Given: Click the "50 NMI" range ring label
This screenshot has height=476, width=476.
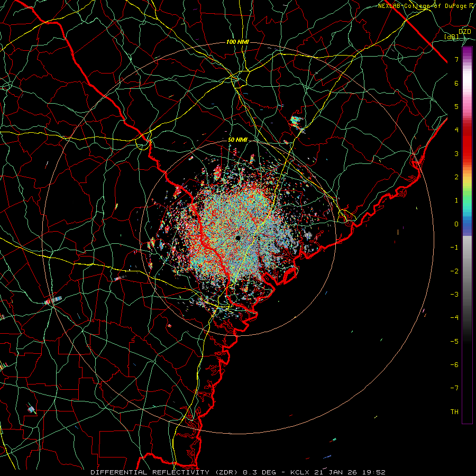Looking at the screenshot, I should point(237,140).
